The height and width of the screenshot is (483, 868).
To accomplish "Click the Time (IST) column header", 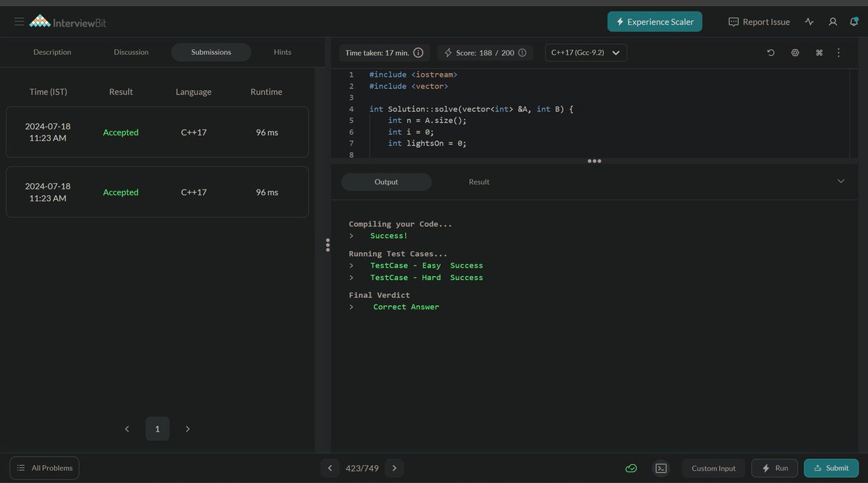I will (48, 92).
